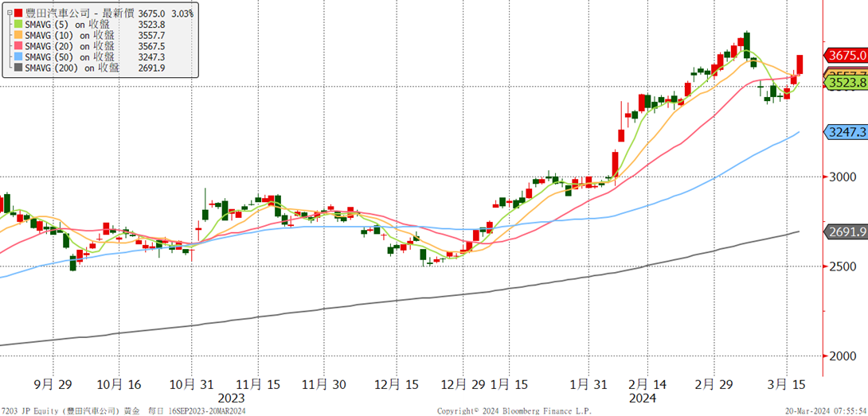Select the SMAVG (50) on 收盤 legend label
This screenshot has height=416, width=868.
pos(70,57)
